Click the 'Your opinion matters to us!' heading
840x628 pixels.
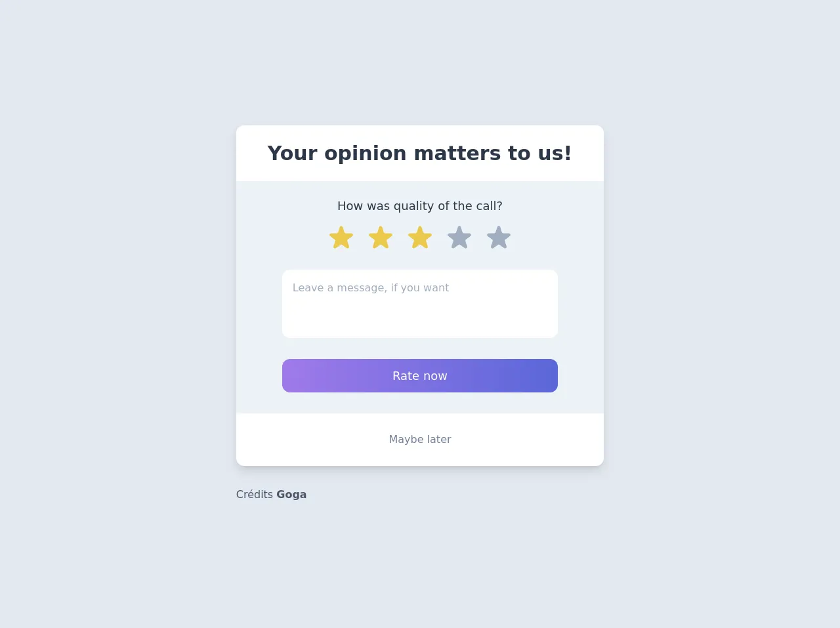420,154
